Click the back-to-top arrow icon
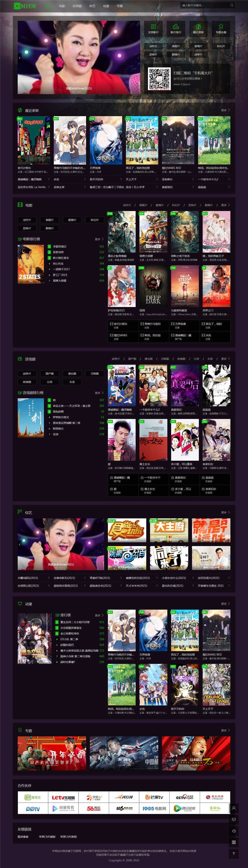The image size is (248, 868). [x=234, y=853]
